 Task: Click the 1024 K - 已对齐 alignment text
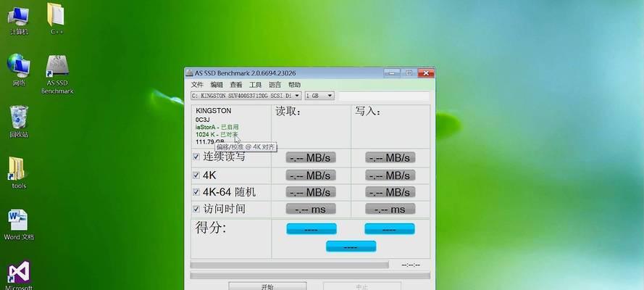click(x=217, y=134)
